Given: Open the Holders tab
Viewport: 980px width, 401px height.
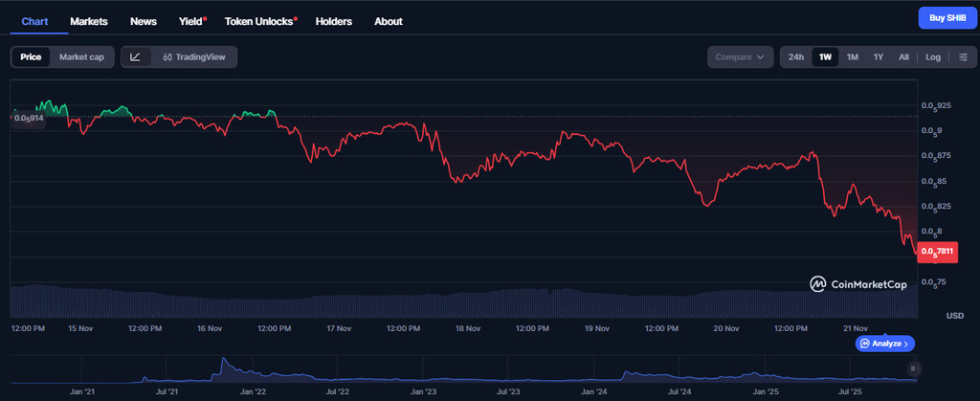Looking at the screenshot, I should [x=333, y=21].
